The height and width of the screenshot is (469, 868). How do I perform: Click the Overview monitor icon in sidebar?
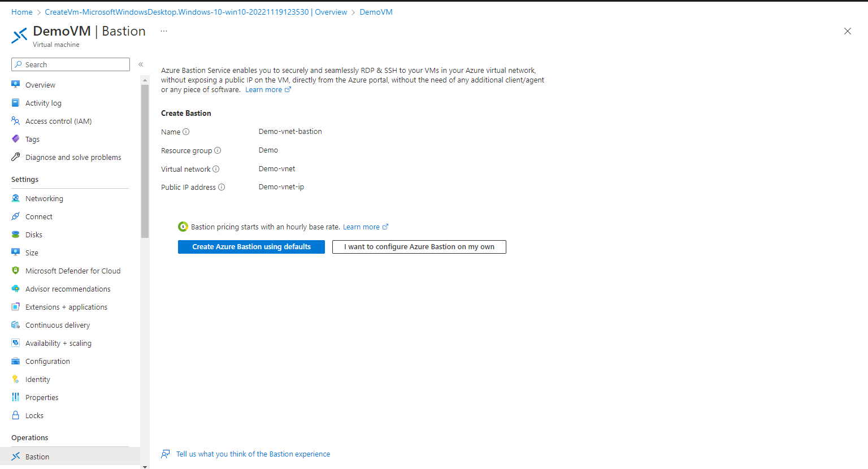click(16, 85)
